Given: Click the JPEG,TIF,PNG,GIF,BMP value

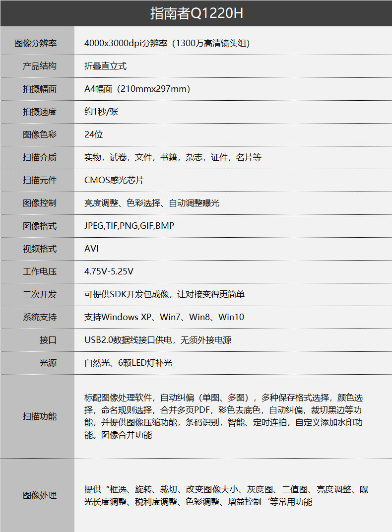Looking at the screenshot, I should click(x=129, y=226).
